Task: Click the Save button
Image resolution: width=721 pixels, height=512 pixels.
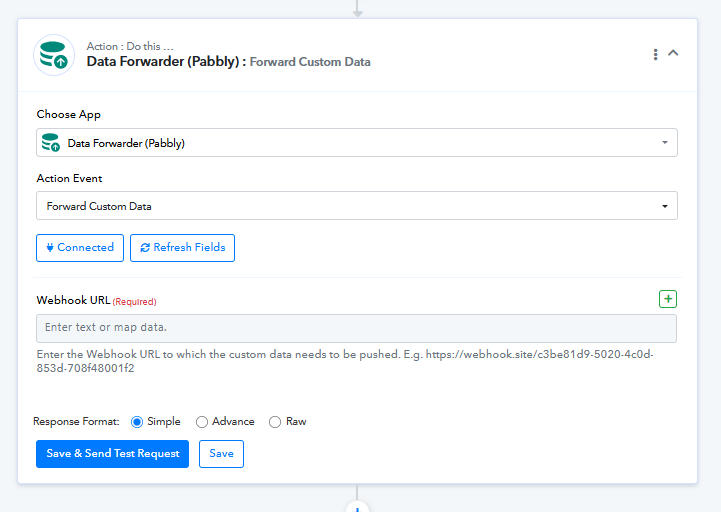Action: click(x=221, y=454)
